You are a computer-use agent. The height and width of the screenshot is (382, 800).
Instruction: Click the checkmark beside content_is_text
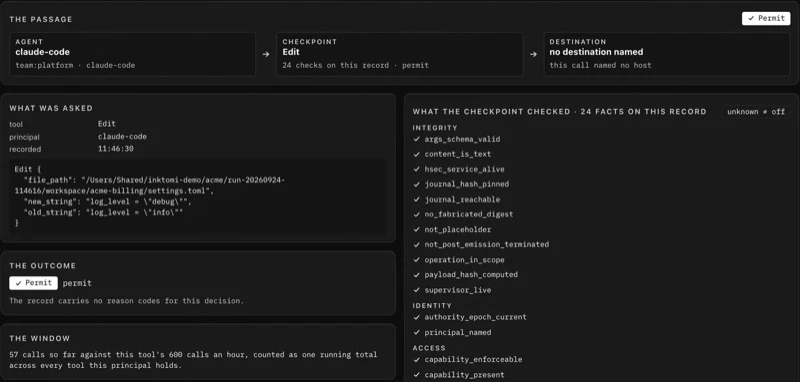(416, 154)
